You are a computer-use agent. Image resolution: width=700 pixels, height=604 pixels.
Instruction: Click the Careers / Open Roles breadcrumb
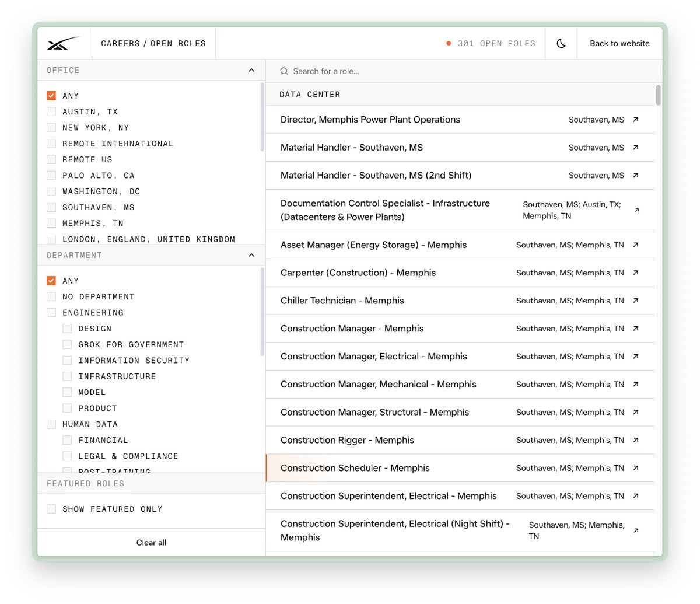tap(153, 43)
